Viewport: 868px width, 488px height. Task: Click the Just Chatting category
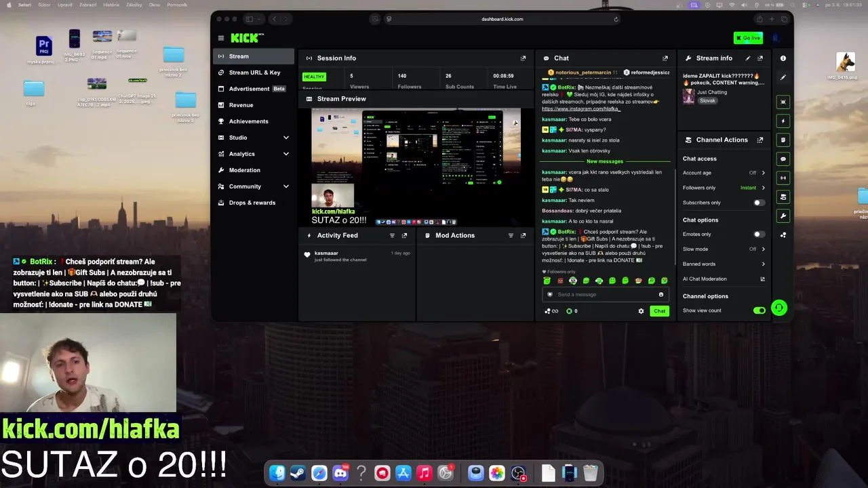712,92
